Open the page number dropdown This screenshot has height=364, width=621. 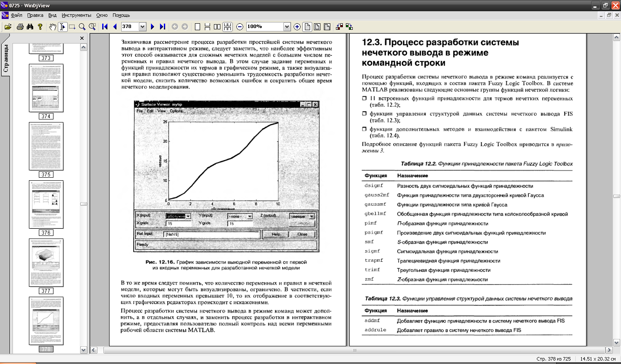(x=142, y=27)
